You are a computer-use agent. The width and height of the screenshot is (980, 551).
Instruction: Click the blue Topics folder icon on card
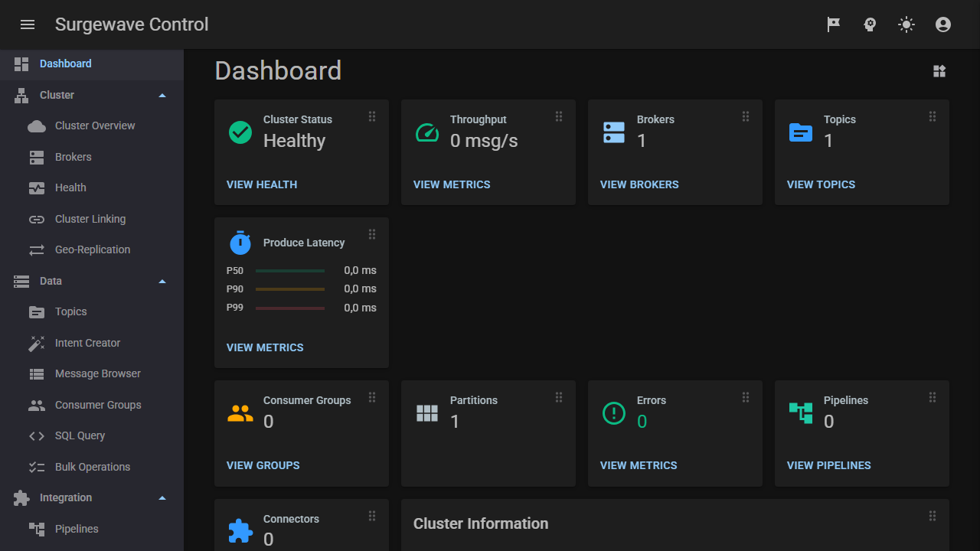pos(801,132)
